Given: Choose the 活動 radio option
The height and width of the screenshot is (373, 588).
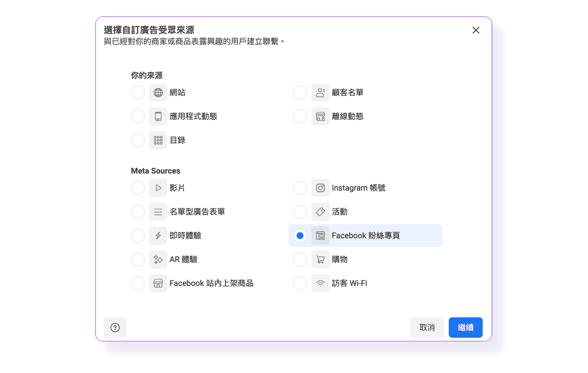Looking at the screenshot, I should (300, 212).
